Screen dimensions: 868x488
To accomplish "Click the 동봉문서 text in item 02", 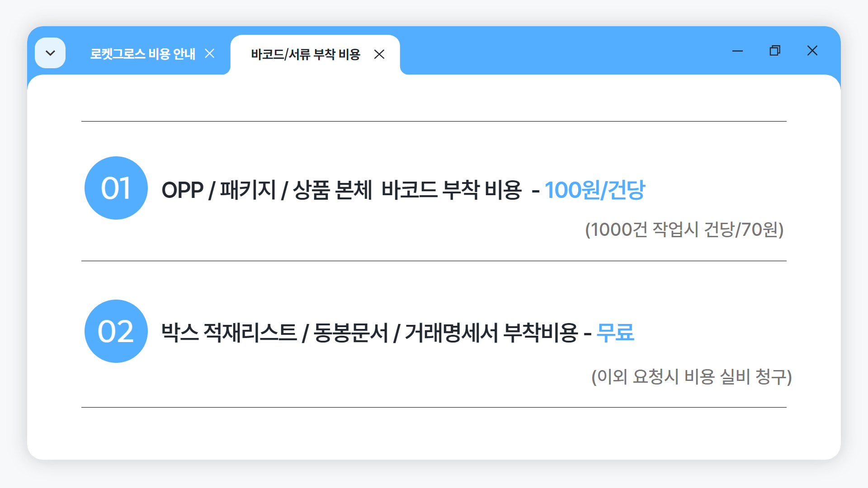I will 351,333.
